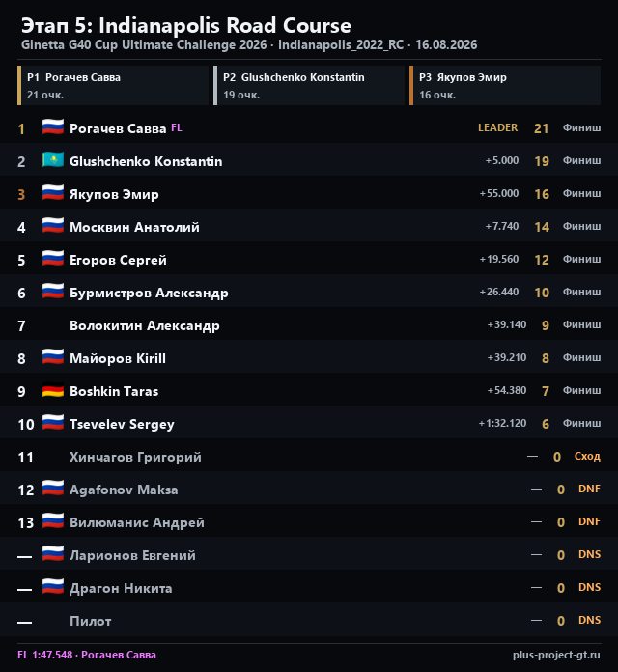Click the purple FL badge after Рогачев Савва

click(177, 127)
